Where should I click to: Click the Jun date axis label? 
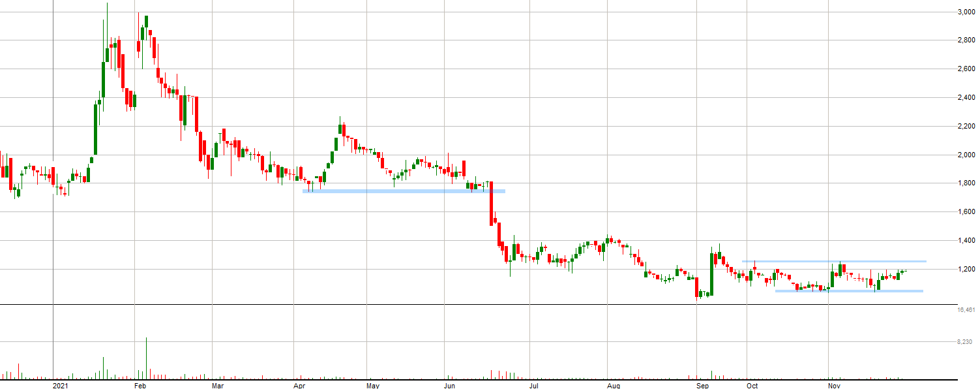(x=451, y=386)
